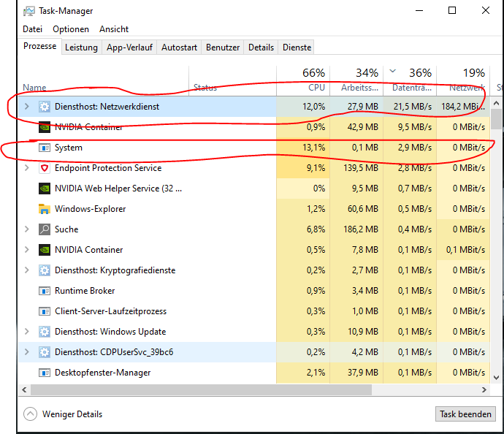Open the Ansicht menu
This screenshot has height=434, width=504.
(114, 29)
